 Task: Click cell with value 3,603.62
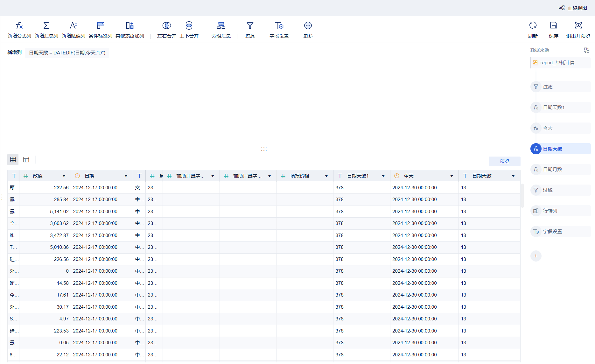click(45, 223)
